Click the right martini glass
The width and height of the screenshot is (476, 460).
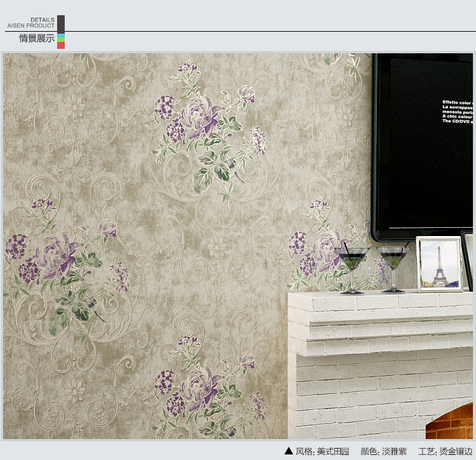pyautogui.click(x=392, y=266)
